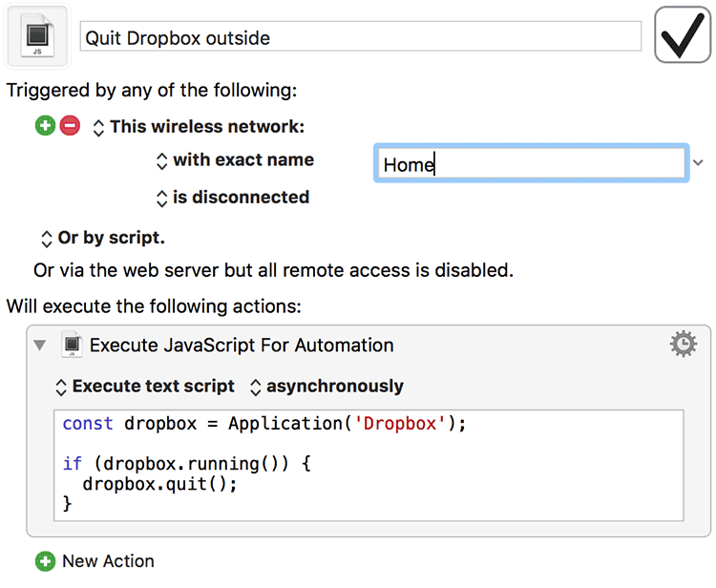The width and height of the screenshot is (716, 588).
Task: Open 'This wireless network' trigger type popup
Action: tap(199, 127)
